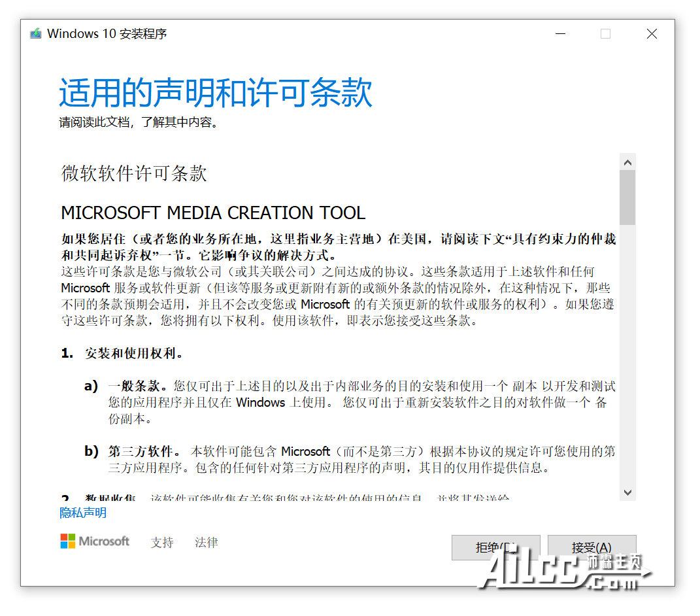Click the heading 适用的声明和许可条款

click(216, 92)
